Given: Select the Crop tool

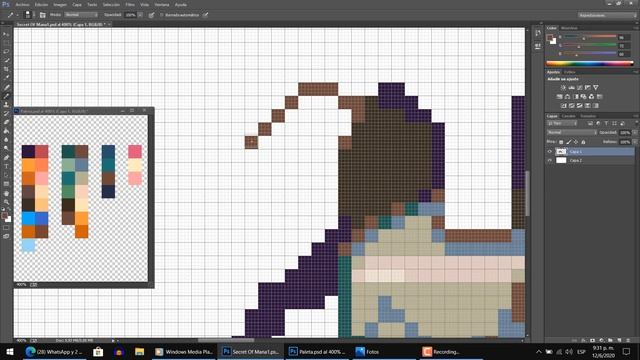Looking at the screenshot, I should click(6, 69).
